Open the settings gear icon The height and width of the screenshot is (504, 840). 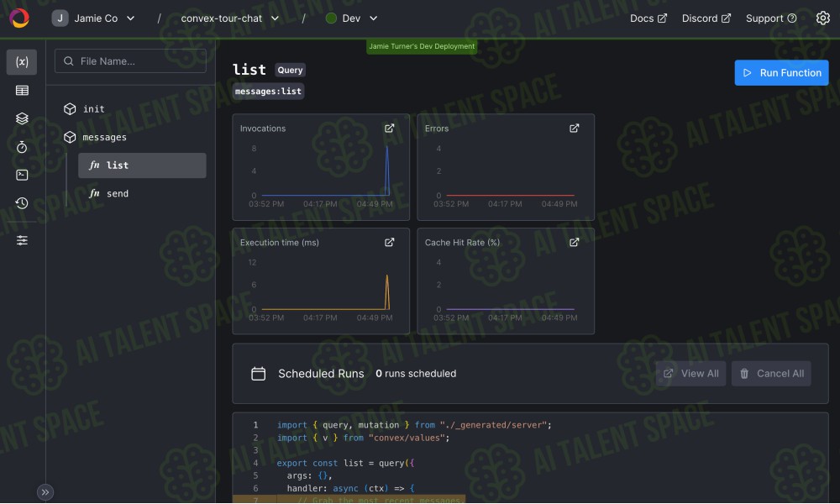tap(823, 18)
